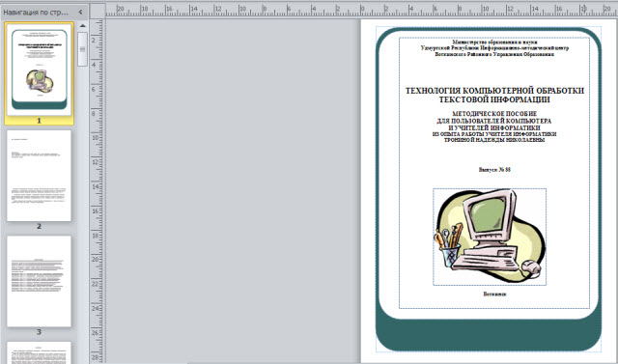The width and height of the screenshot is (618, 364).
Task: Go to the page 3 thumbnail
Action: point(39,281)
